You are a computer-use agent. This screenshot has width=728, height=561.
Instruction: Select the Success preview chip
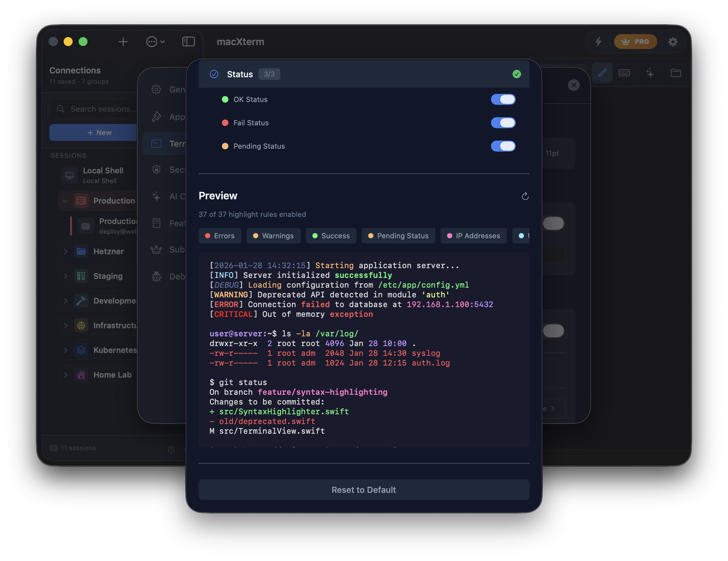pos(331,236)
